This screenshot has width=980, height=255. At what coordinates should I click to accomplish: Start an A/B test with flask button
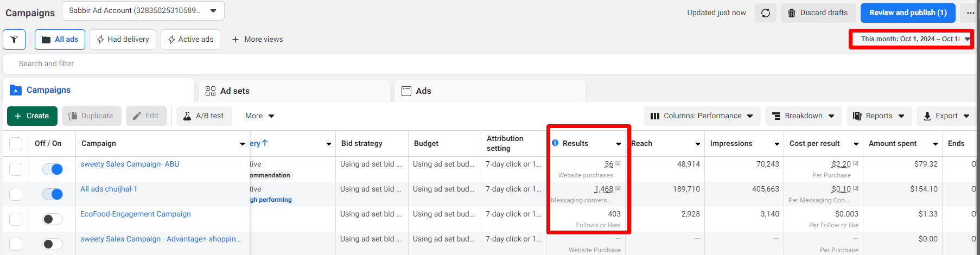(x=203, y=116)
